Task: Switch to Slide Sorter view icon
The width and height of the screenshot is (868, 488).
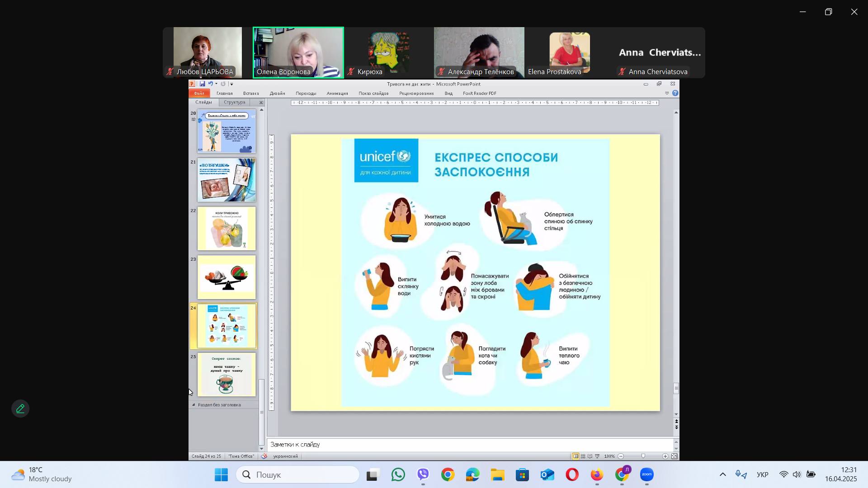Action: pos(583,456)
